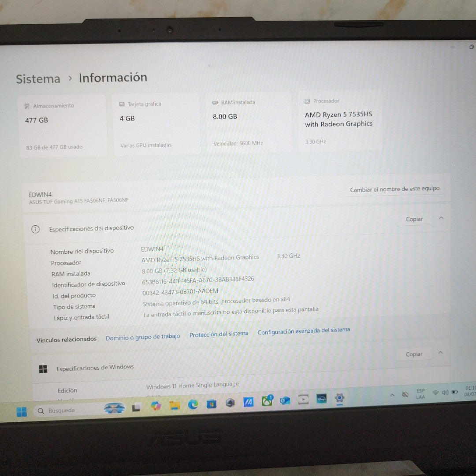Open the RAM instalada 8.00 GB card
Viewport: 476px width, 476px height.
coord(248,123)
